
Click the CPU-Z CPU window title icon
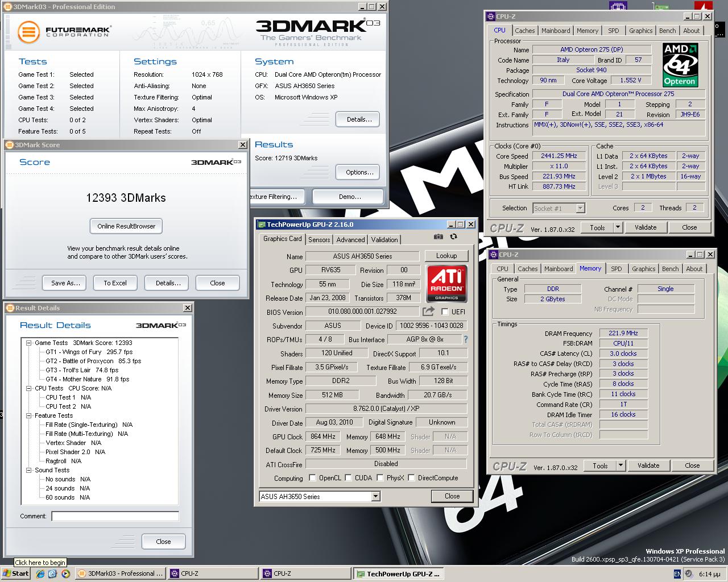[491, 16]
